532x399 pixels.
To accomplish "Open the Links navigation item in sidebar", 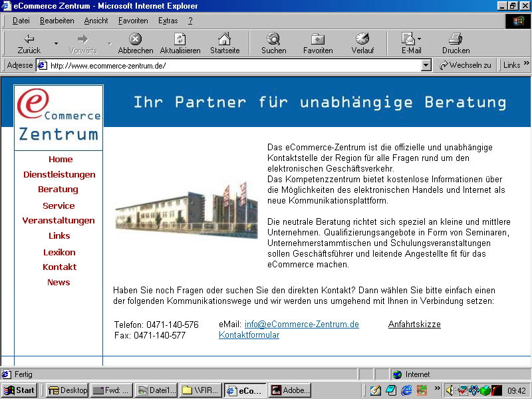I will tap(59, 235).
